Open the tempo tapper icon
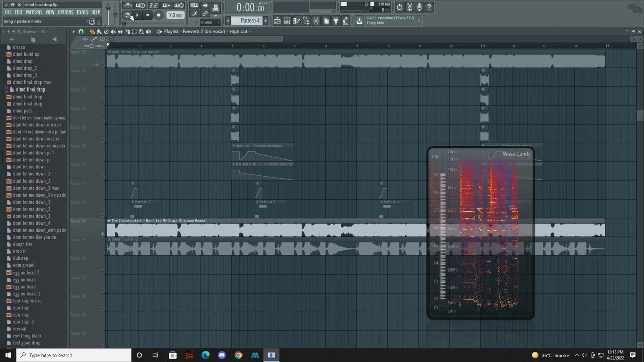The width and height of the screenshot is (644, 362). 345,21
